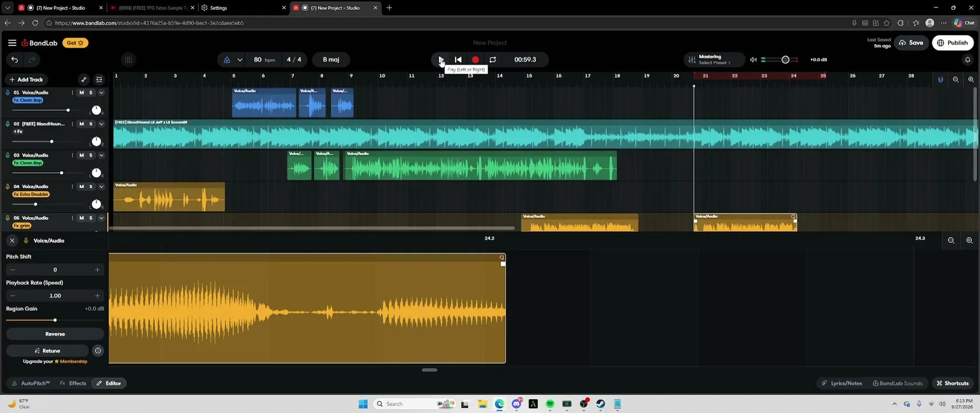Viewport: 980px width, 413px height.
Task: Open the BandLab hamburger menu
Action: point(12,43)
